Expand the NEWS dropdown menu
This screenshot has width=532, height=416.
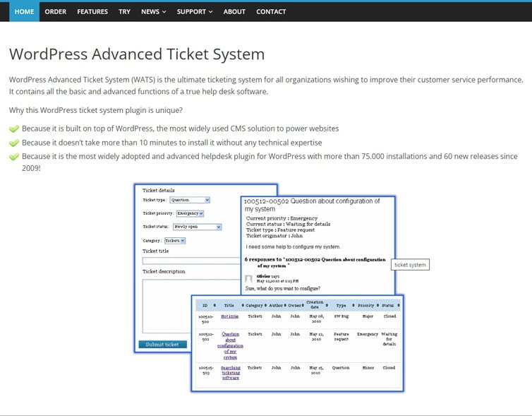pos(153,11)
